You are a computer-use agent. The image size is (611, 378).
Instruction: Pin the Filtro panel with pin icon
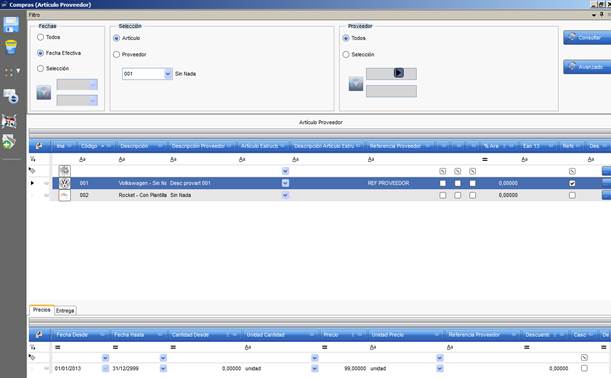click(x=602, y=15)
